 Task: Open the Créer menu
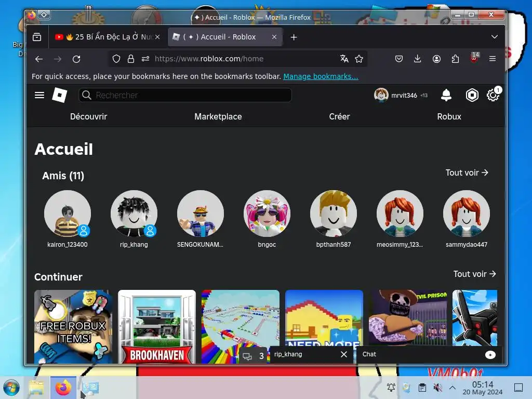(x=339, y=117)
